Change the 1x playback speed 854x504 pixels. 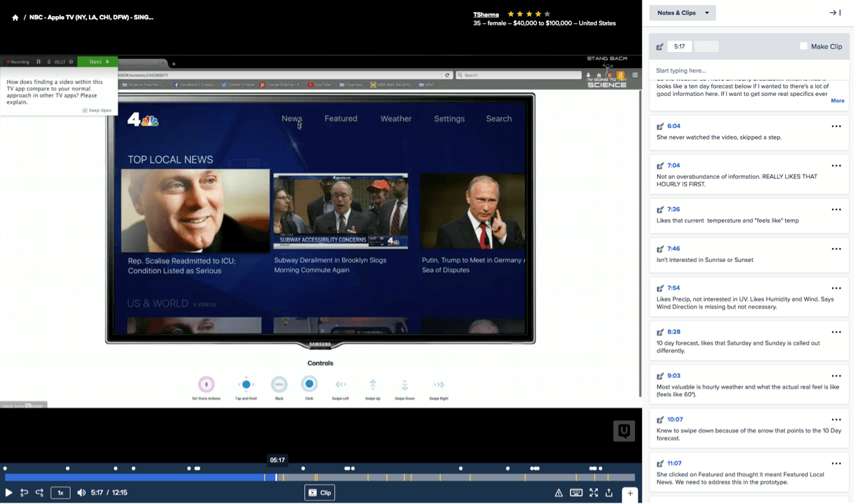[60, 493]
